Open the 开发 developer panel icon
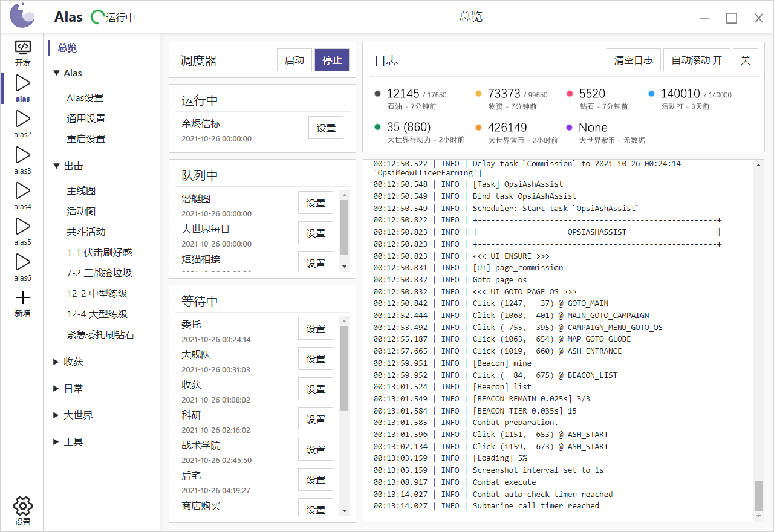This screenshot has width=774, height=532. pyautogui.click(x=22, y=47)
